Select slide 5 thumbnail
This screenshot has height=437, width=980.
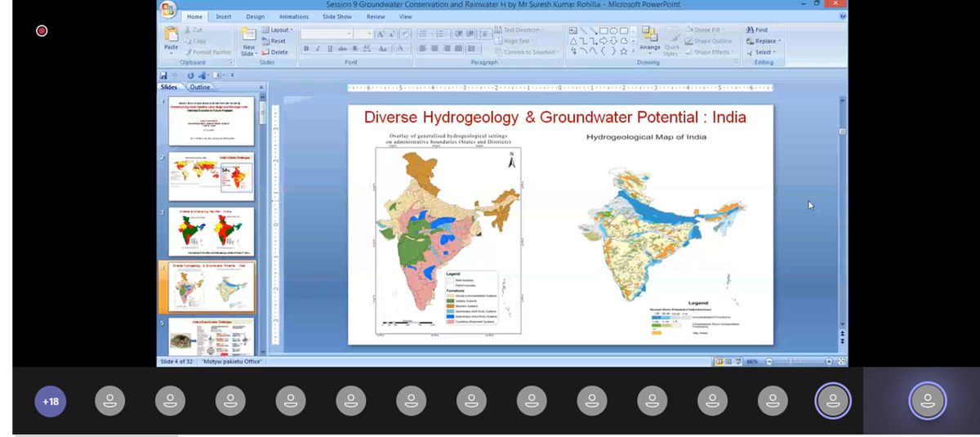(x=212, y=337)
